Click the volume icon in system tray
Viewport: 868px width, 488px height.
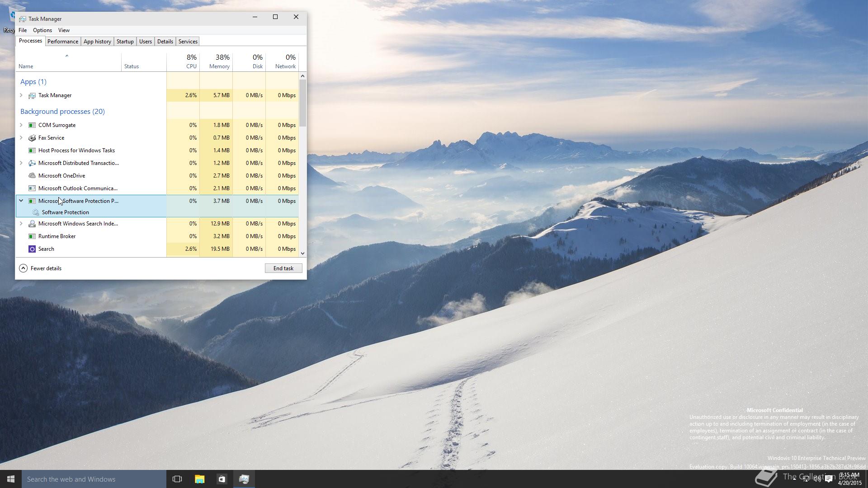(x=817, y=479)
